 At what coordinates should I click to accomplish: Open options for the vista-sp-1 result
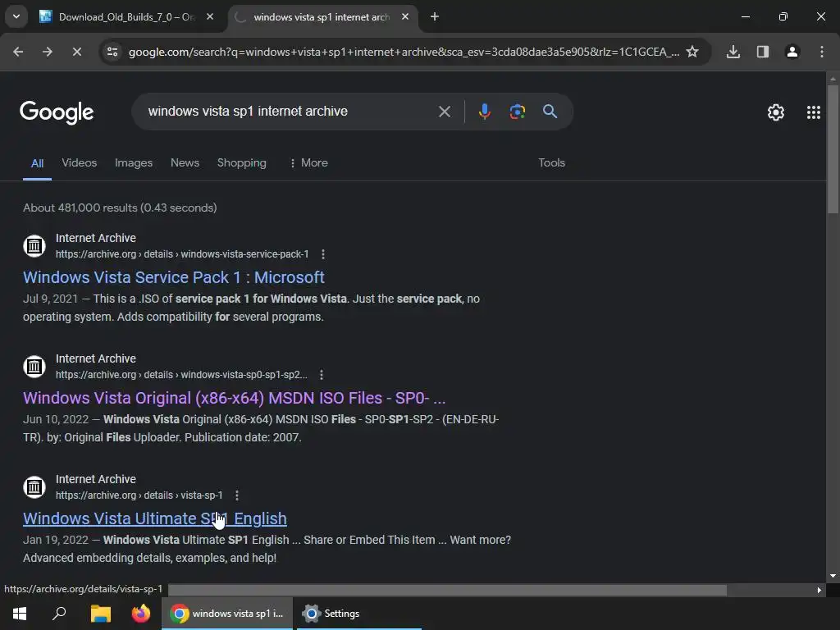tap(237, 495)
